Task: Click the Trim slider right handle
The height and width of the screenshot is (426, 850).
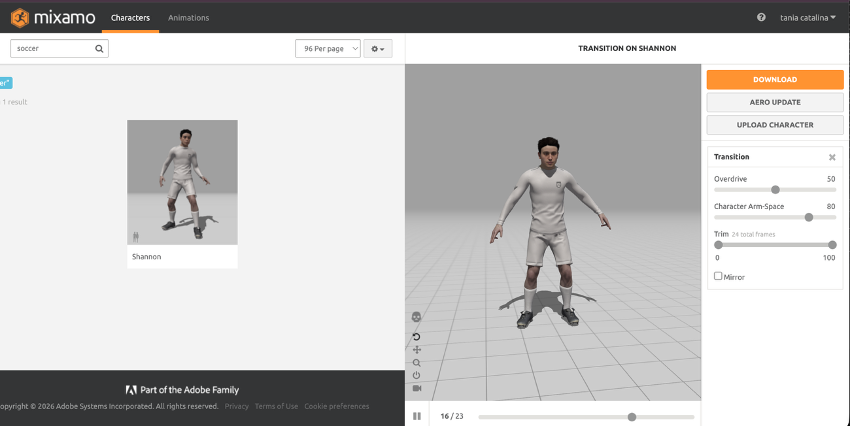Action: [832, 245]
